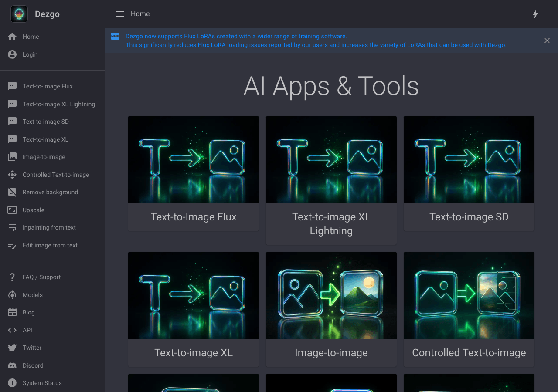The image size is (558, 392).
Task: Click the Image-to-image card title
Action: click(x=331, y=353)
